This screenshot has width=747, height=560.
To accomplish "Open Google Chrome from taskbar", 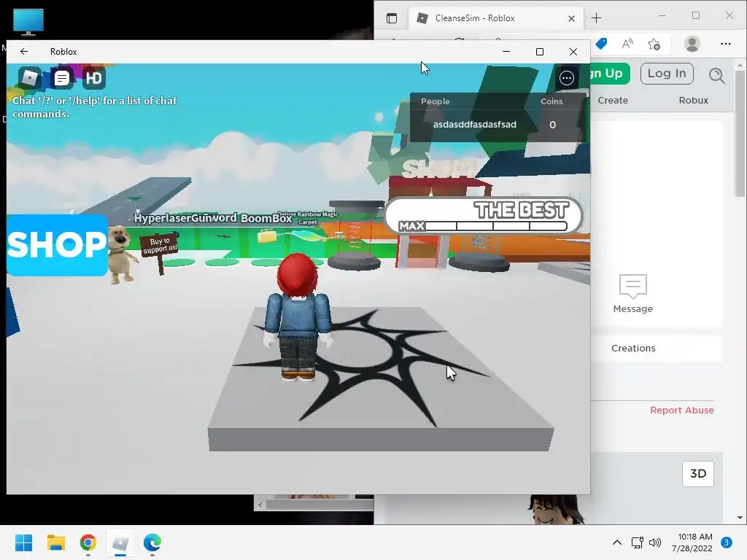I will [88, 542].
